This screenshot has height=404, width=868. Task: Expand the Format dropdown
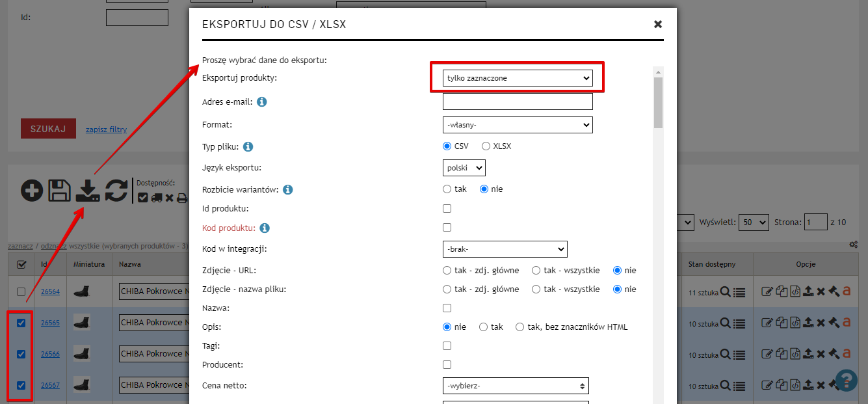518,124
